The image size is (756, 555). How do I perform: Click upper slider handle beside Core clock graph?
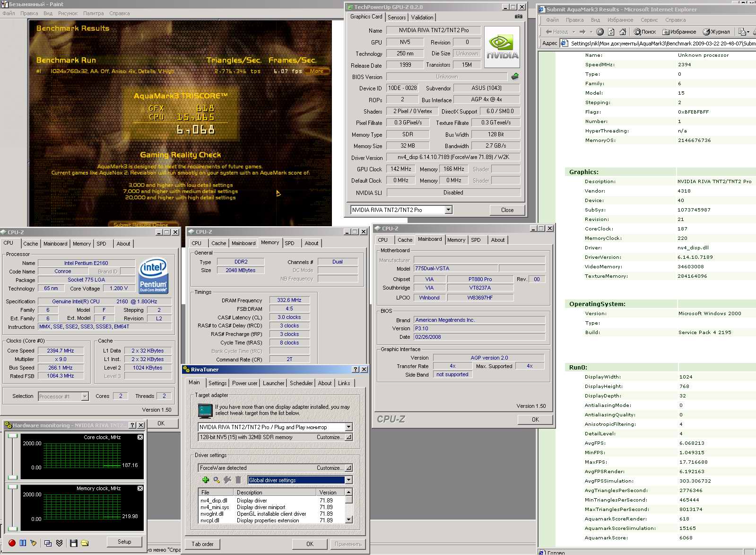click(x=13, y=435)
